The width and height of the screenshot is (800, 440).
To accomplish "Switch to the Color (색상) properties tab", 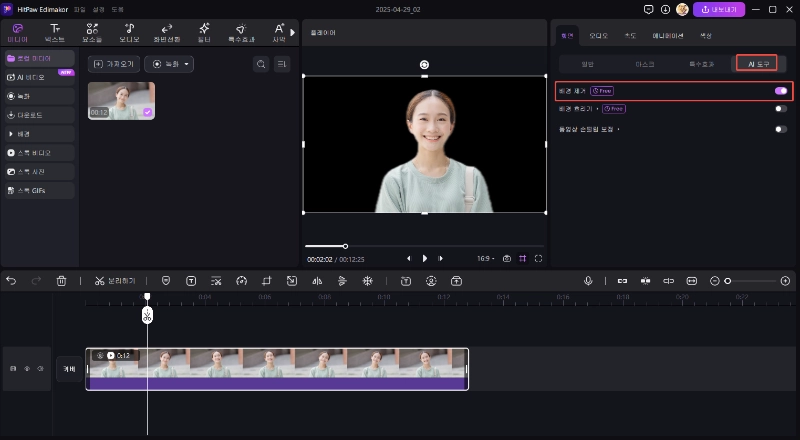I will [706, 36].
